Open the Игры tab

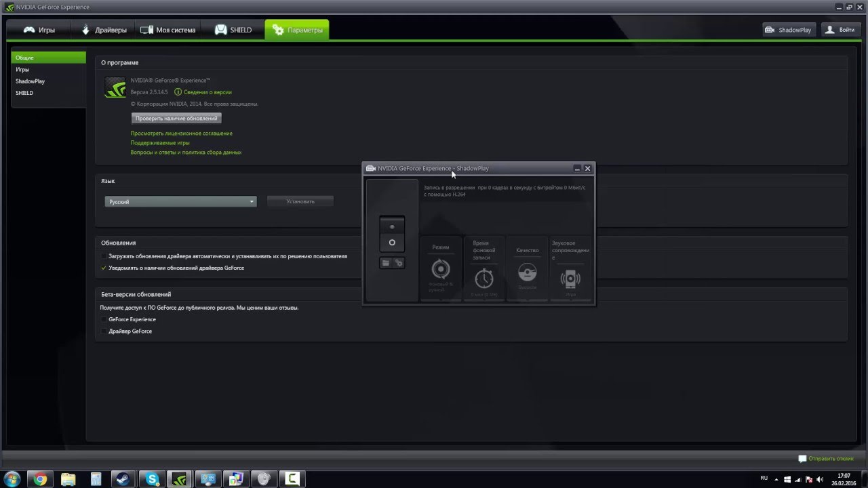[39, 30]
